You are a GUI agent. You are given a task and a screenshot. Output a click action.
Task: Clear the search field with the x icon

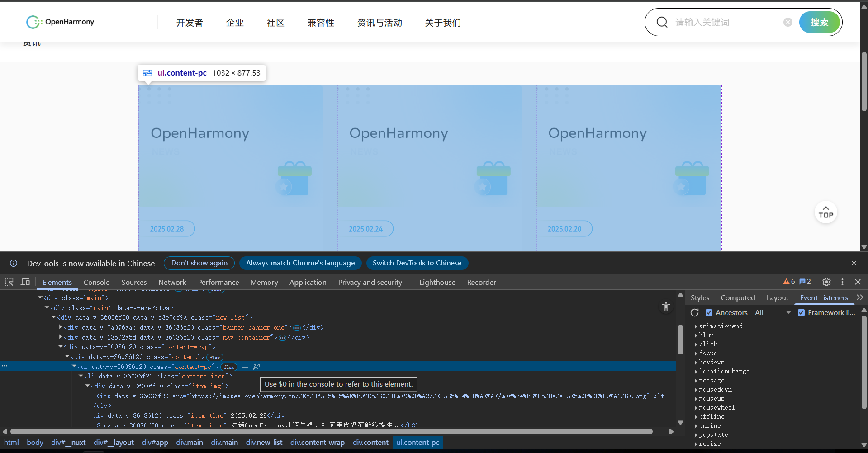coord(788,22)
